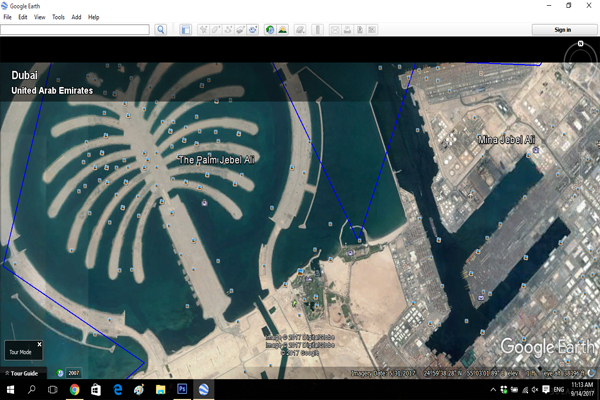Open the planets switcher dropdown
Viewport: 600px width, 400px height.
pyautogui.click(x=300, y=29)
